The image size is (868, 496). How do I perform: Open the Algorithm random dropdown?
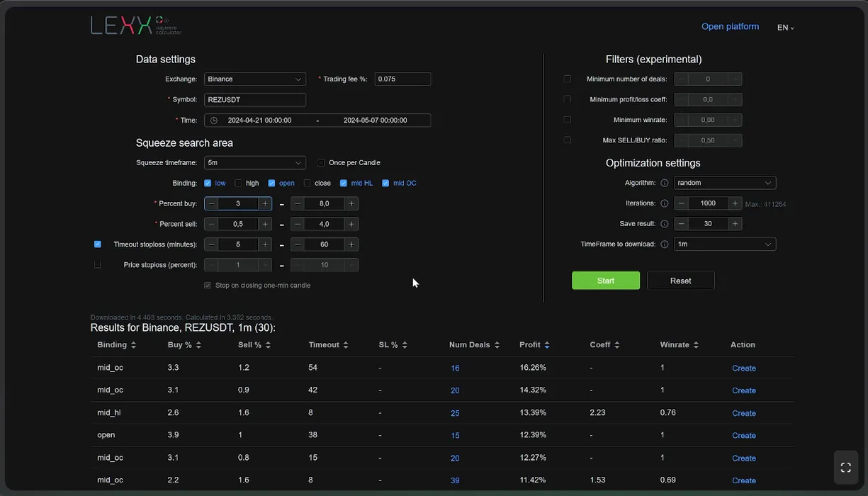(725, 183)
